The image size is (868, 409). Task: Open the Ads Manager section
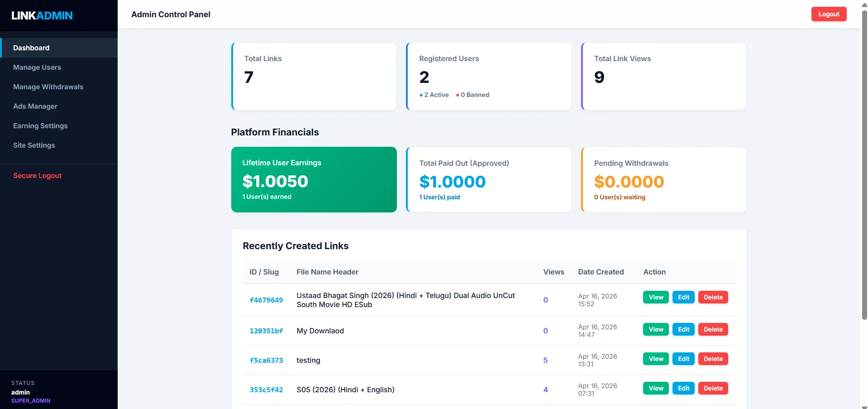35,106
